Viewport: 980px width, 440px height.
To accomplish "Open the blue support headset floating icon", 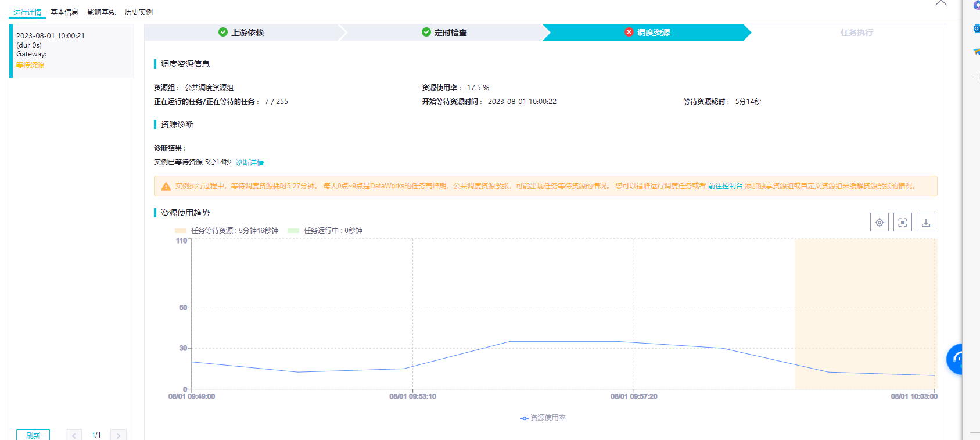I will click(955, 359).
